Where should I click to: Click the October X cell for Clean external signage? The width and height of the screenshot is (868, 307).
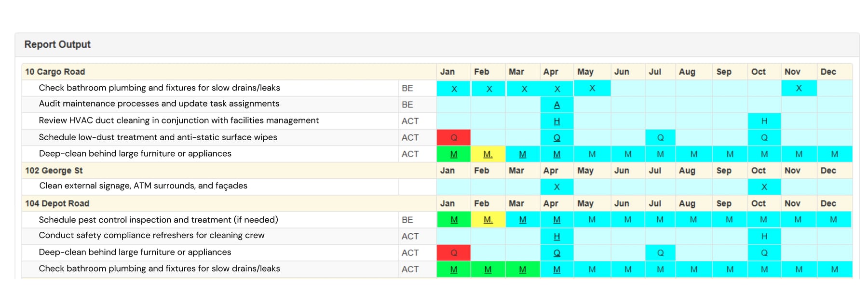click(764, 187)
